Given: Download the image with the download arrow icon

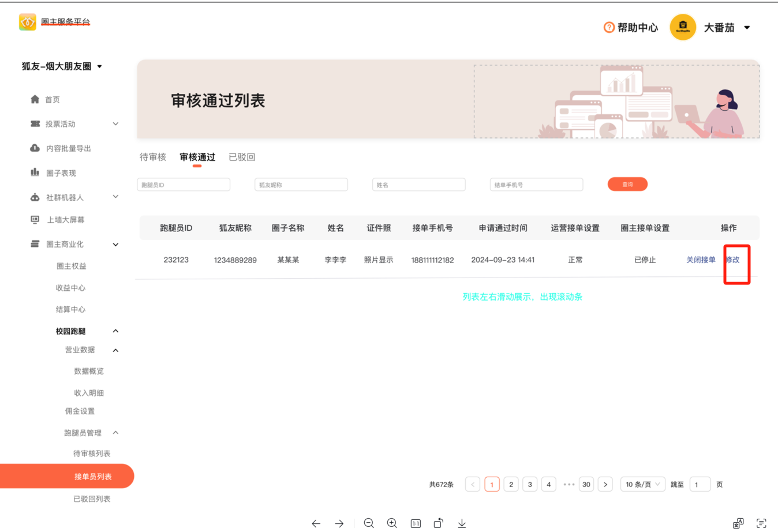Looking at the screenshot, I should (462, 523).
